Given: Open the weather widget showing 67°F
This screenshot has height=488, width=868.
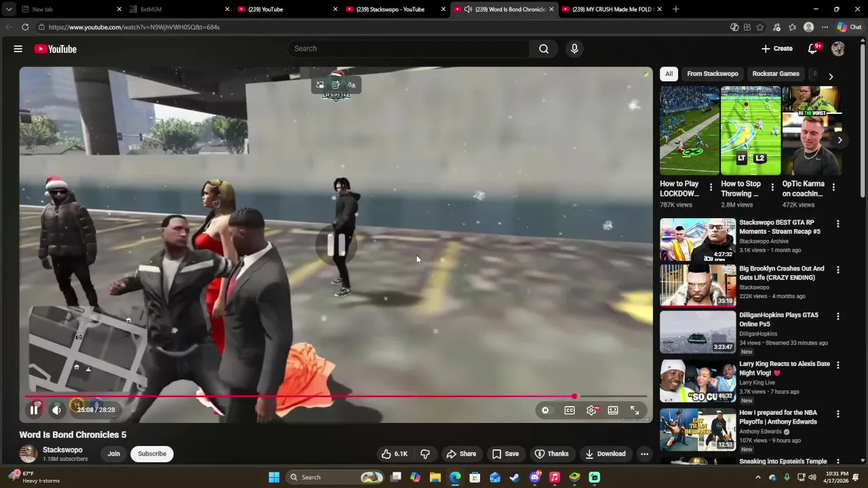Looking at the screenshot, I should (x=35, y=477).
